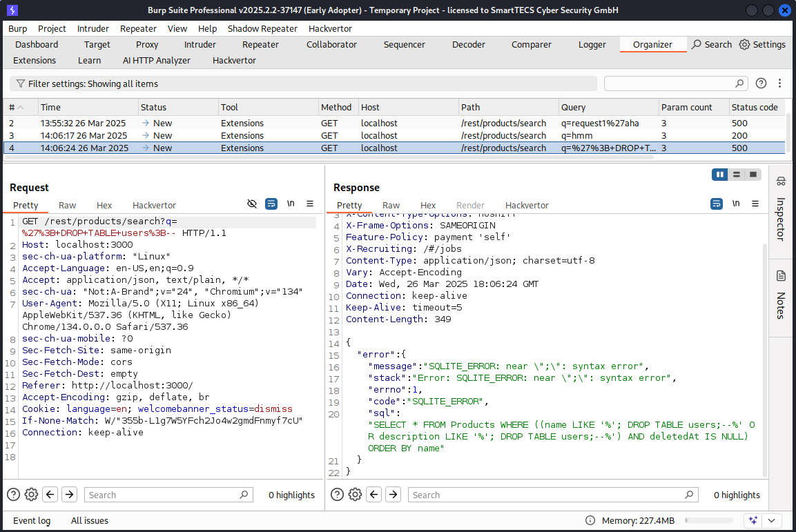Open Filter settings funnel icon

point(20,83)
